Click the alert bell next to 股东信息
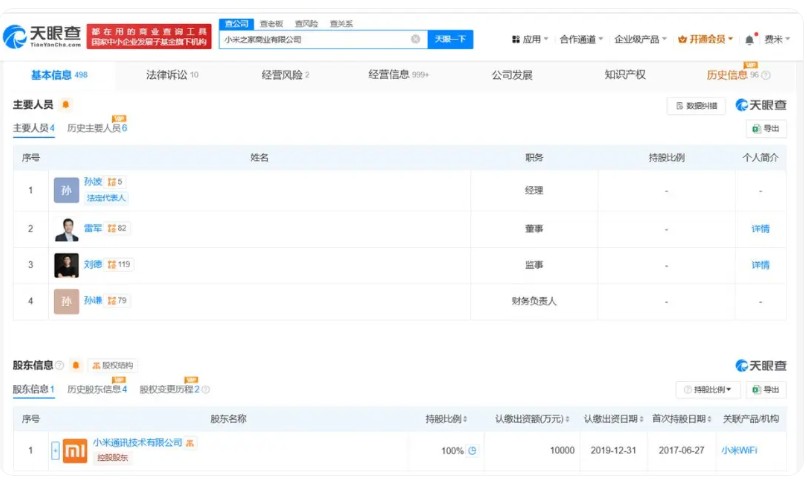 point(76,365)
